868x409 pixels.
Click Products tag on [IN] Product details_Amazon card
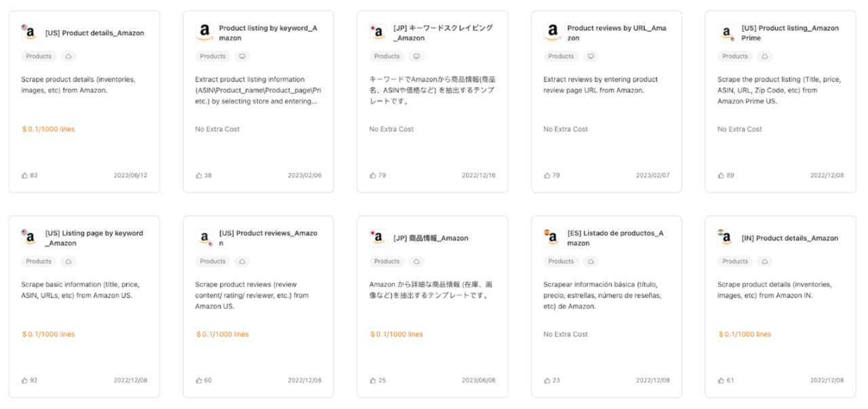click(735, 261)
